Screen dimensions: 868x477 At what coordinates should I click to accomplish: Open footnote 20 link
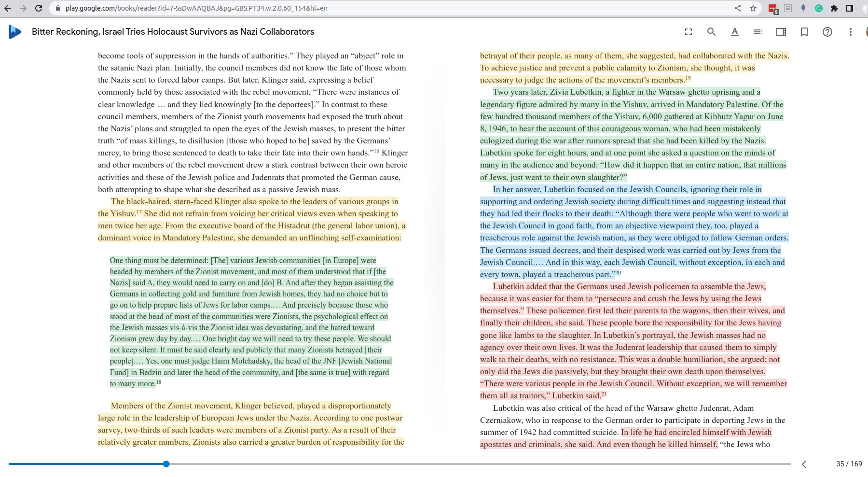pyautogui.click(x=618, y=273)
